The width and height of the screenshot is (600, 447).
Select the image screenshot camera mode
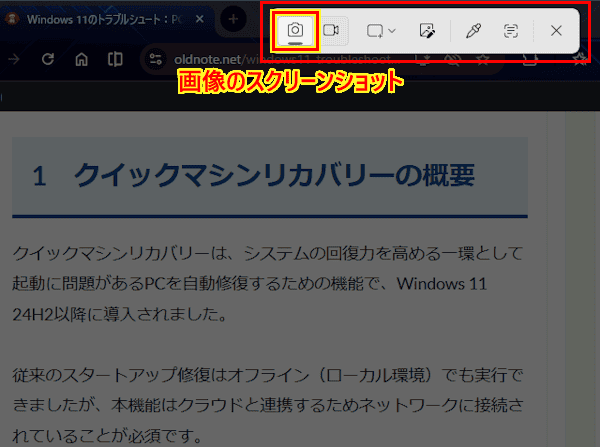tap(295, 31)
